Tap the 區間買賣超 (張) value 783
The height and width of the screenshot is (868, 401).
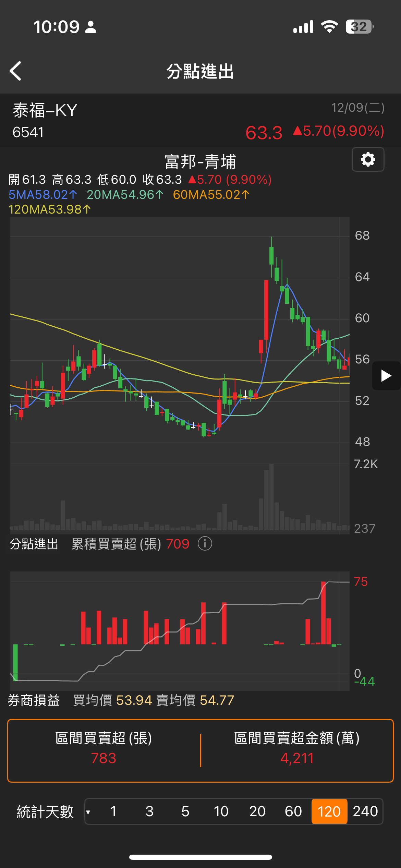(x=104, y=758)
